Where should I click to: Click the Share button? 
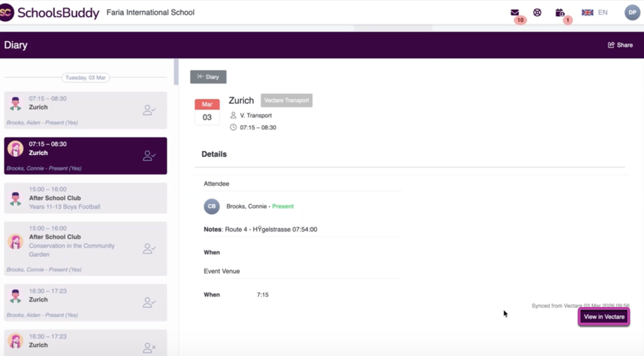[x=620, y=45]
